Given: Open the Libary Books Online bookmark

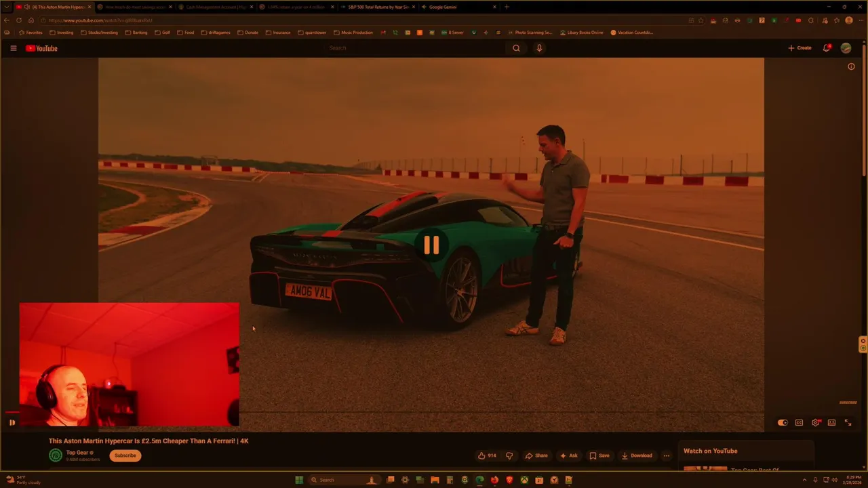Looking at the screenshot, I should [x=583, y=33].
